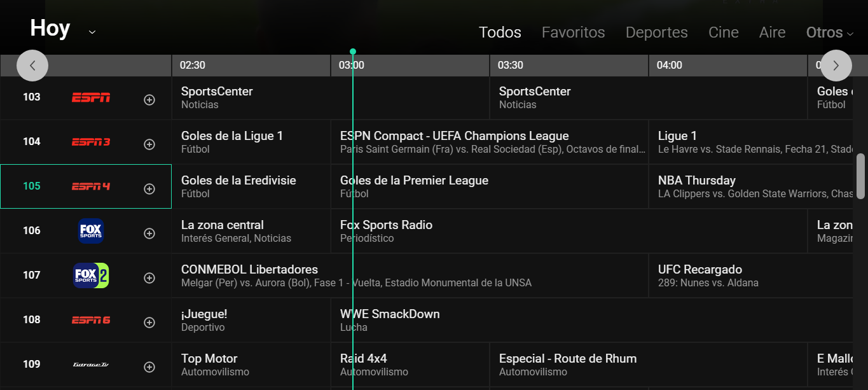Click the ESPN 3 channel logo

pyautogui.click(x=91, y=142)
